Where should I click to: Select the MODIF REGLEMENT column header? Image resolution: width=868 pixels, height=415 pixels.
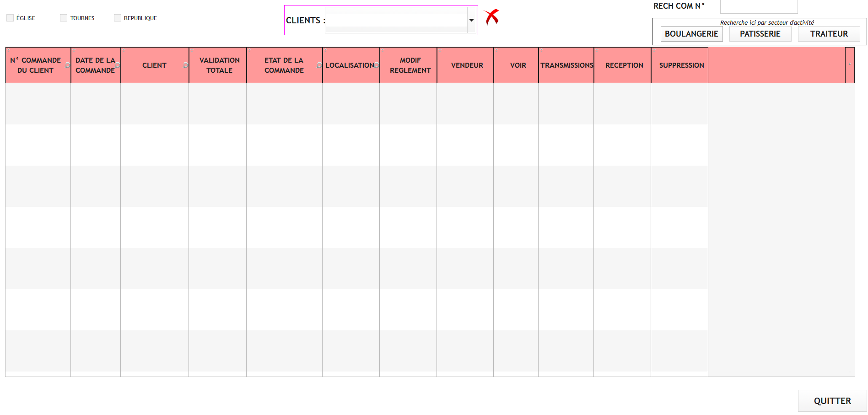click(409, 65)
